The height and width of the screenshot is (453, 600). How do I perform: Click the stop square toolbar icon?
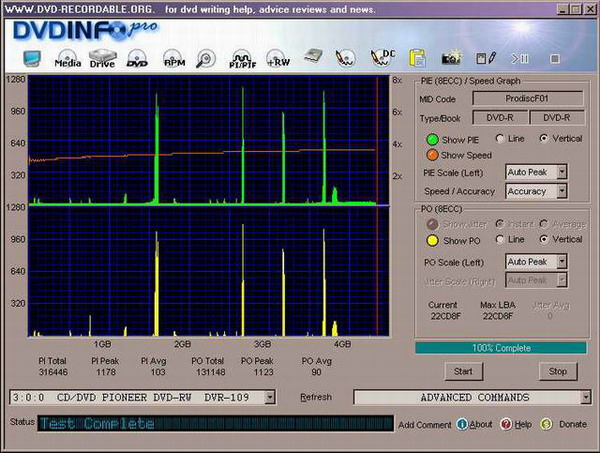coord(555,59)
